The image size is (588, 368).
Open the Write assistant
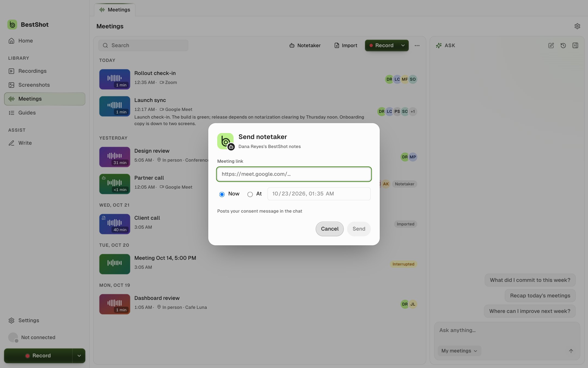point(45,143)
